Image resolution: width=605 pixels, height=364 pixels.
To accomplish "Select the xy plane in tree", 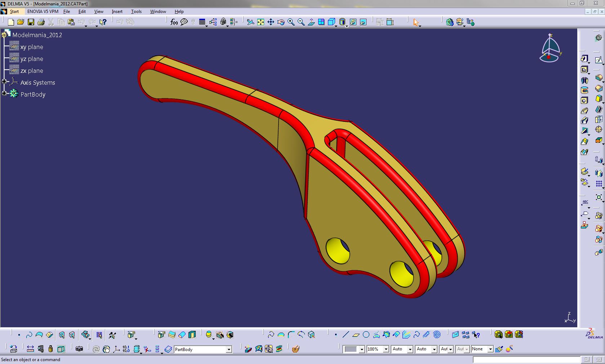I will (x=32, y=47).
